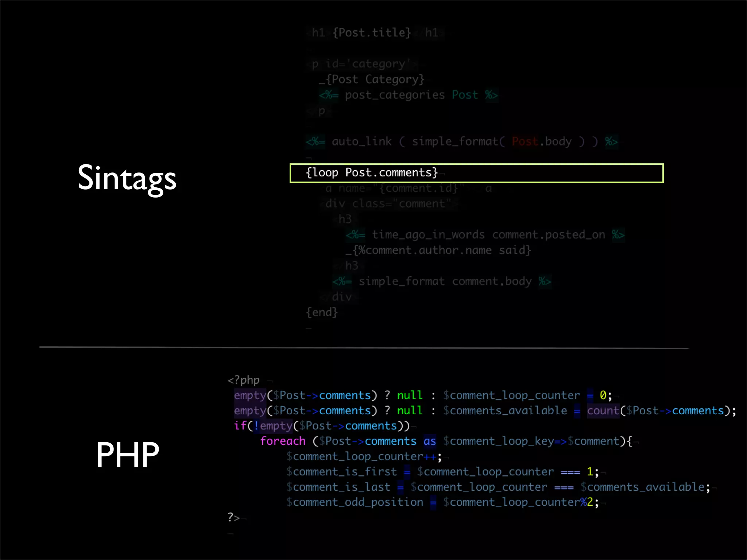Click the 'post_categories Post' line
The image size is (747, 560).
point(409,95)
